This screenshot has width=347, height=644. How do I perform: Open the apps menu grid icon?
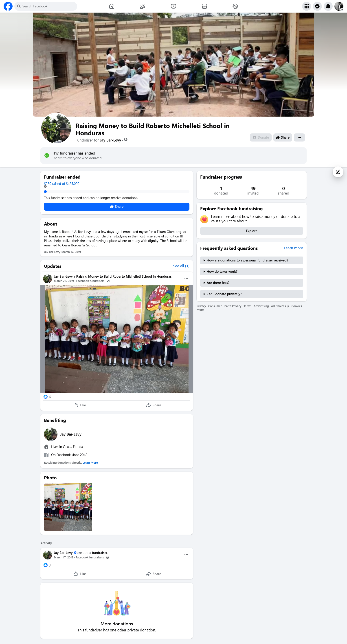pos(307,6)
